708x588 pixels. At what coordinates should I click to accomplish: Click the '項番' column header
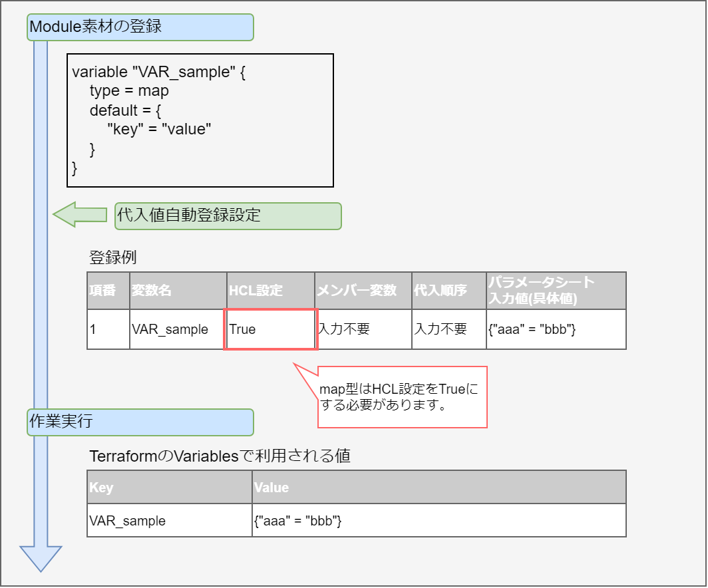pyautogui.click(x=108, y=291)
